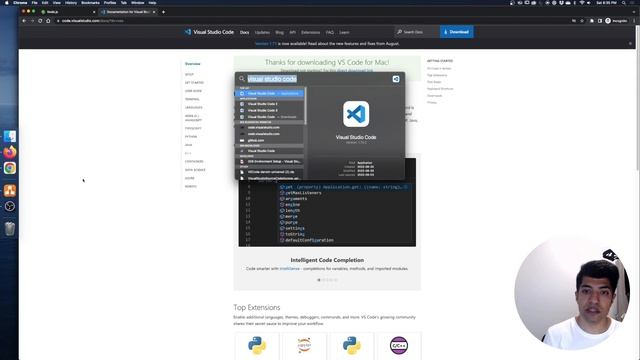Open a new tab with plus button
Viewport: 640px width, 360px height.
click(163, 12)
